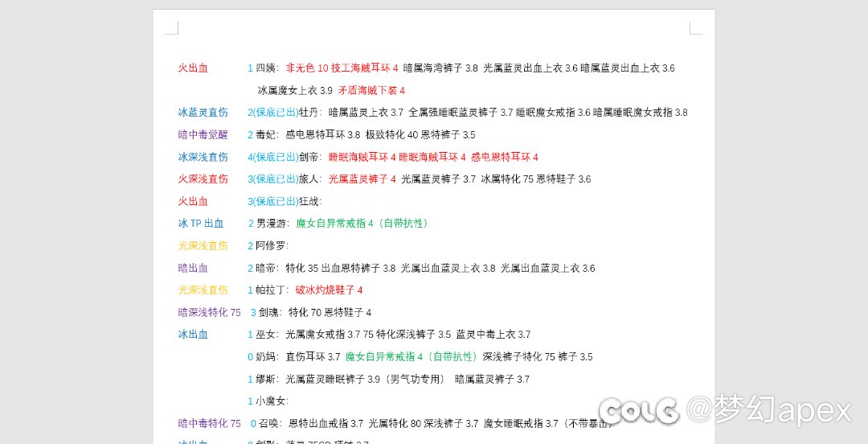
Task: Click the character name '剑帝'
Action: [x=309, y=157]
